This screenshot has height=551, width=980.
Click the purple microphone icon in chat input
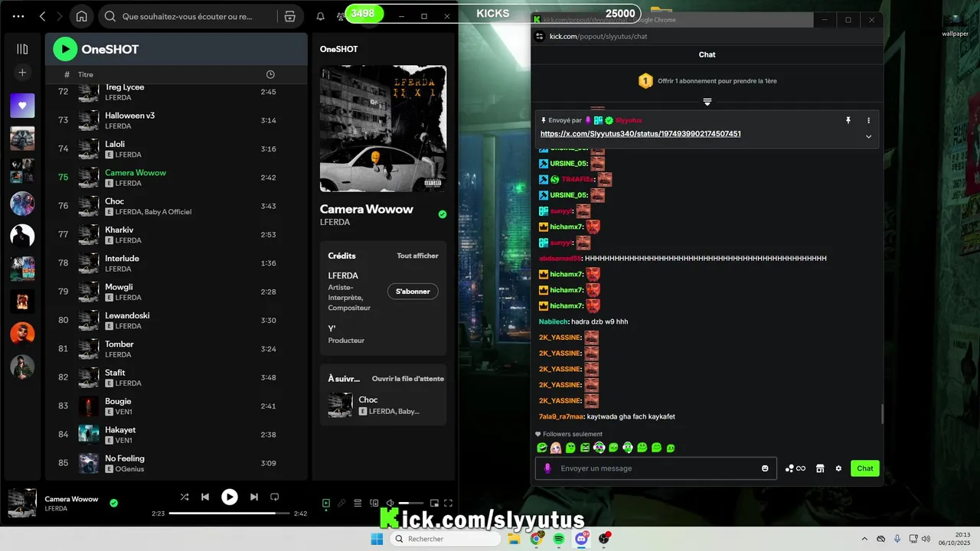click(x=547, y=468)
